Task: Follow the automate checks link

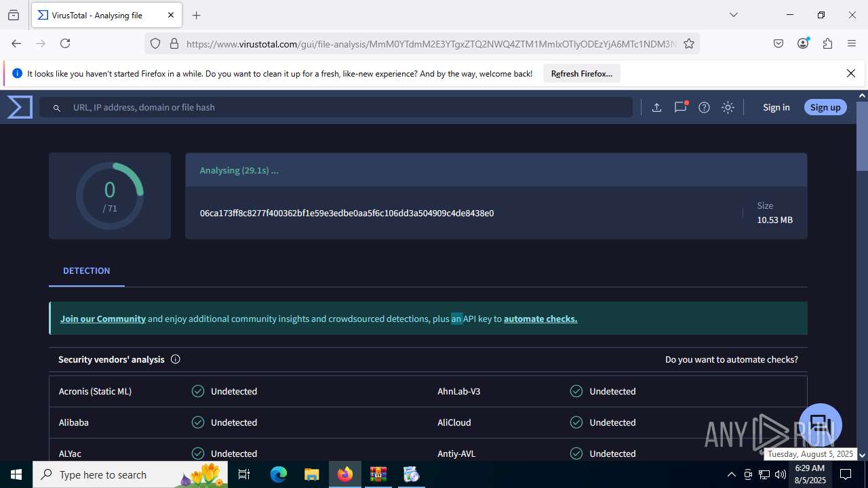Action: (540, 319)
